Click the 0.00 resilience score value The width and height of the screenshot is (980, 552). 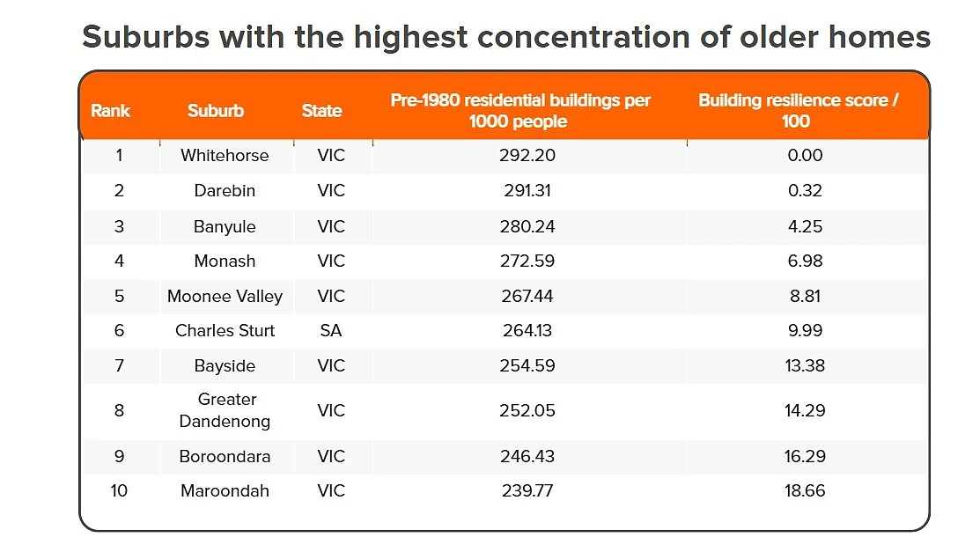805,156
